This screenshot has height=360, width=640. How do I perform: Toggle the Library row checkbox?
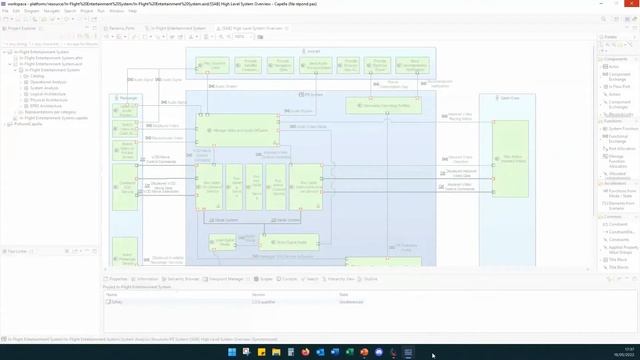pyautogui.click(x=108, y=302)
